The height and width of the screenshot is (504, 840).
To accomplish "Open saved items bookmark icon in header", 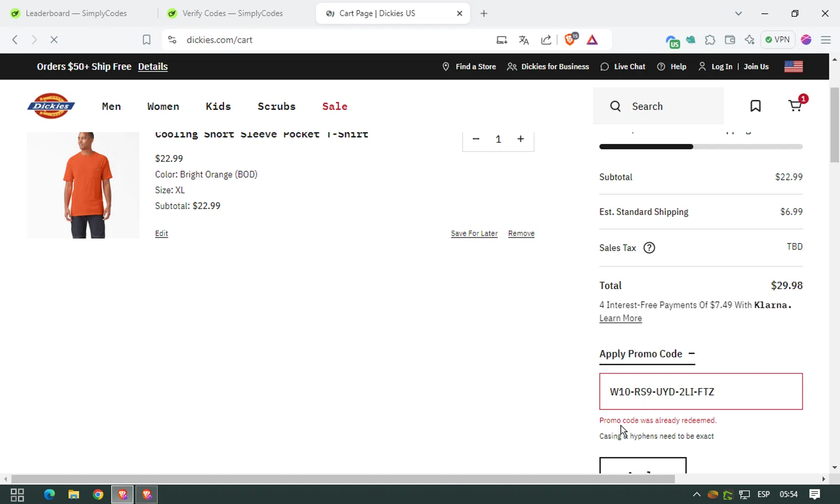I will pyautogui.click(x=755, y=106).
